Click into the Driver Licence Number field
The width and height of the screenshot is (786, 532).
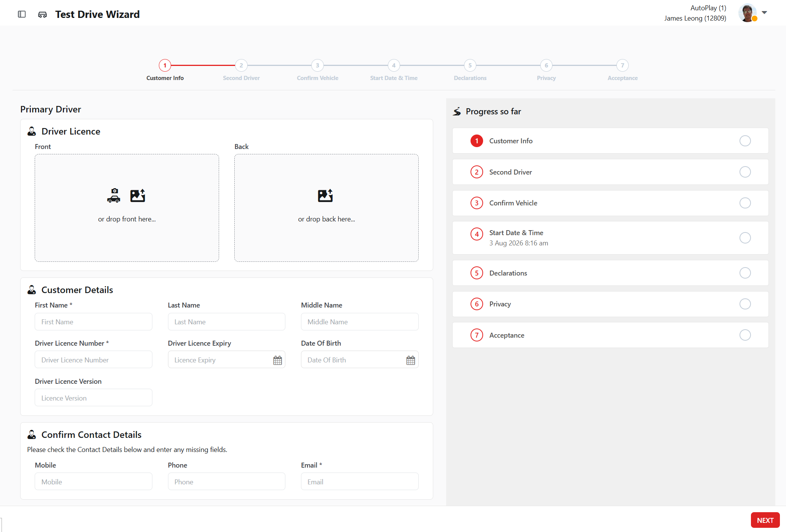pyautogui.click(x=93, y=360)
